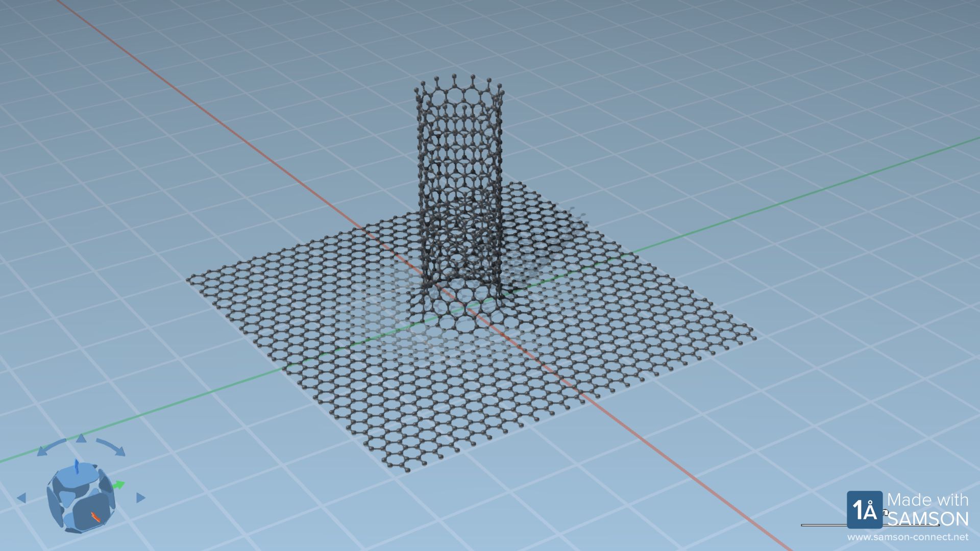Viewport: 980px width, 551px height.
Task: Click the blue axis arrow atop the navigation cube
Action: pyautogui.click(x=77, y=466)
